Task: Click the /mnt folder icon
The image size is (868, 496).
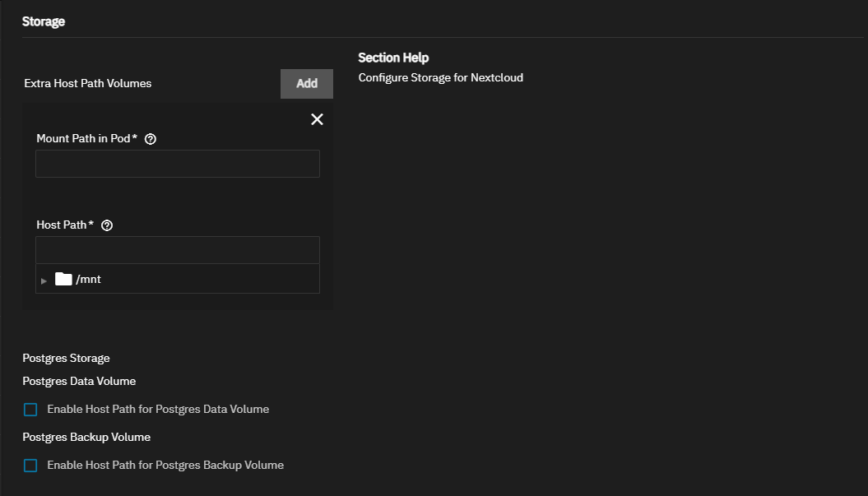Action: point(63,279)
